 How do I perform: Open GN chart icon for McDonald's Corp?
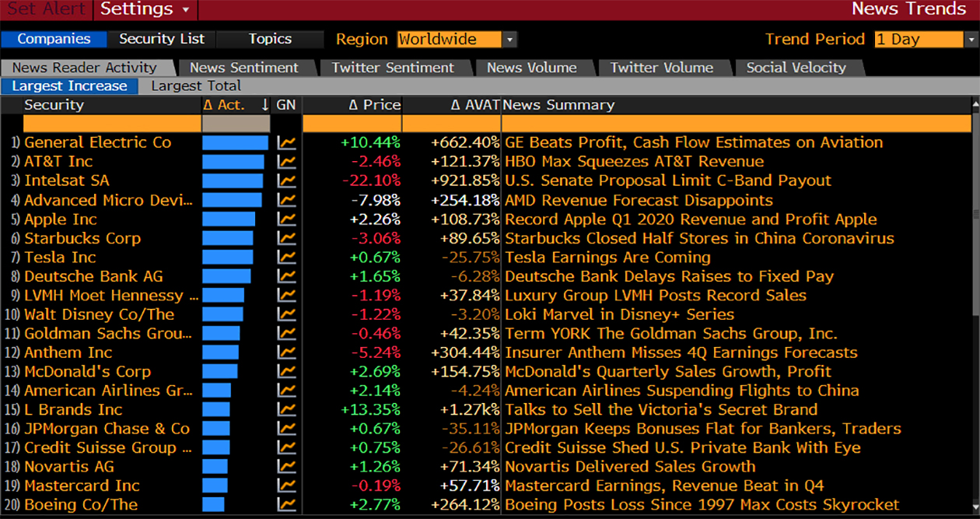287,372
